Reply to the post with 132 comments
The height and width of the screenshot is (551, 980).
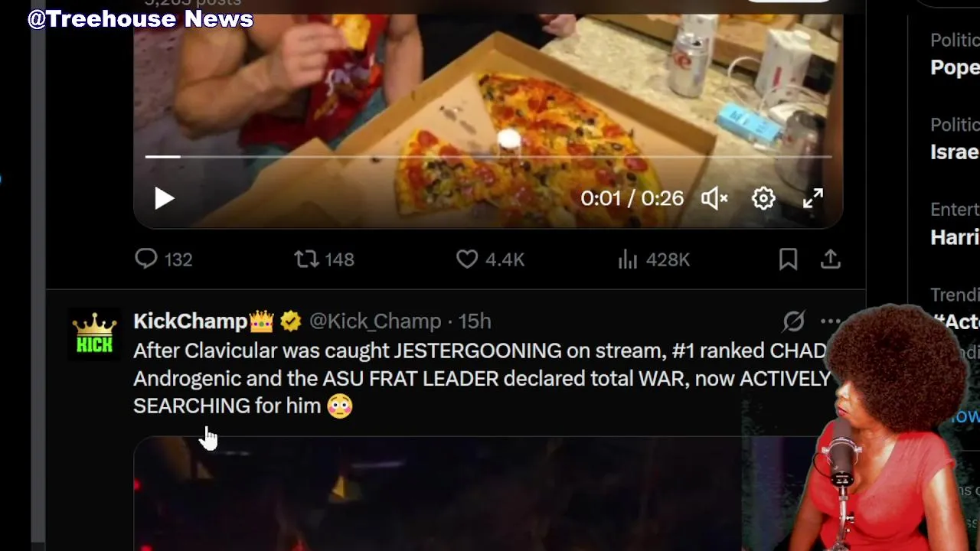pos(146,259)
